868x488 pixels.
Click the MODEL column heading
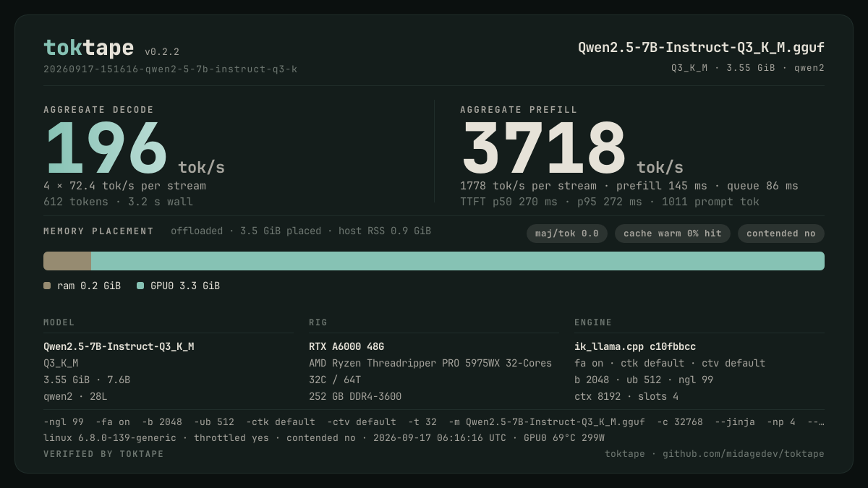(59, 322)
